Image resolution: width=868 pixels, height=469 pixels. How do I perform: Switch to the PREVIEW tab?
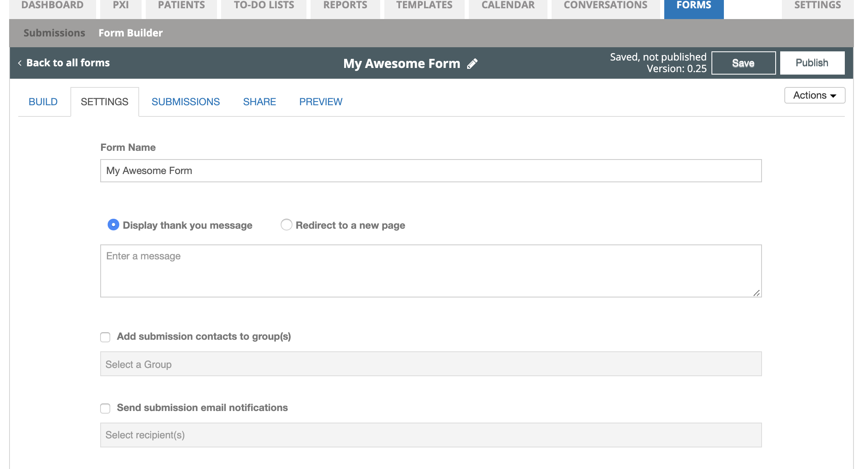321,102
